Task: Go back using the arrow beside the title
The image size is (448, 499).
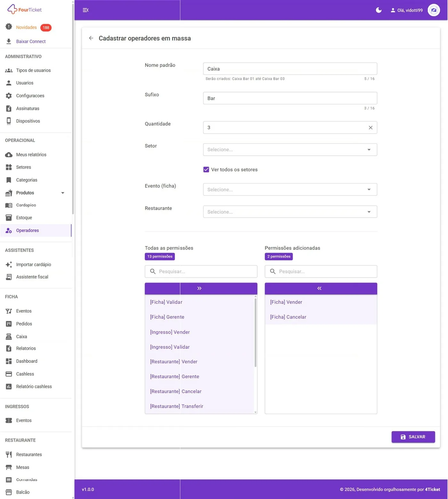Action: click(91, 38)
